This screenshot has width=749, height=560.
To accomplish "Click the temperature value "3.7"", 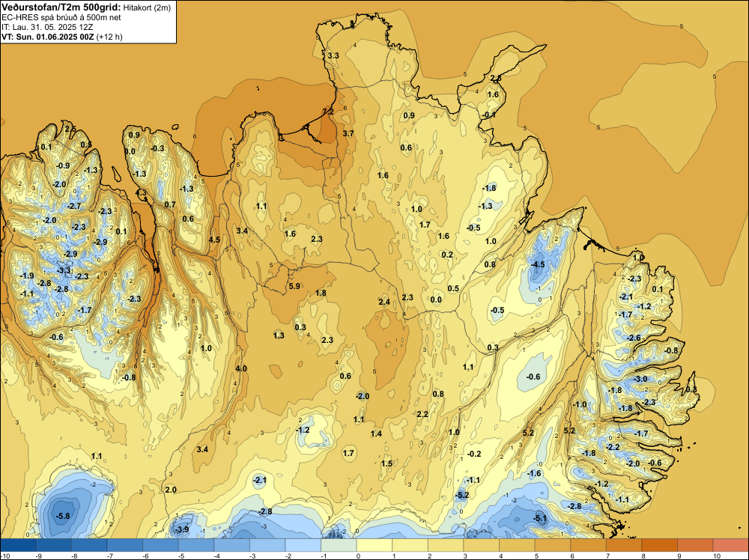I will coord(349,133).
